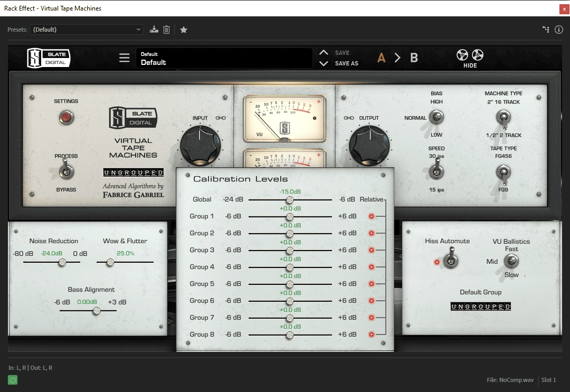
Task: Toggle the VU Ballistics switch
Action: (x=511, y=261)
